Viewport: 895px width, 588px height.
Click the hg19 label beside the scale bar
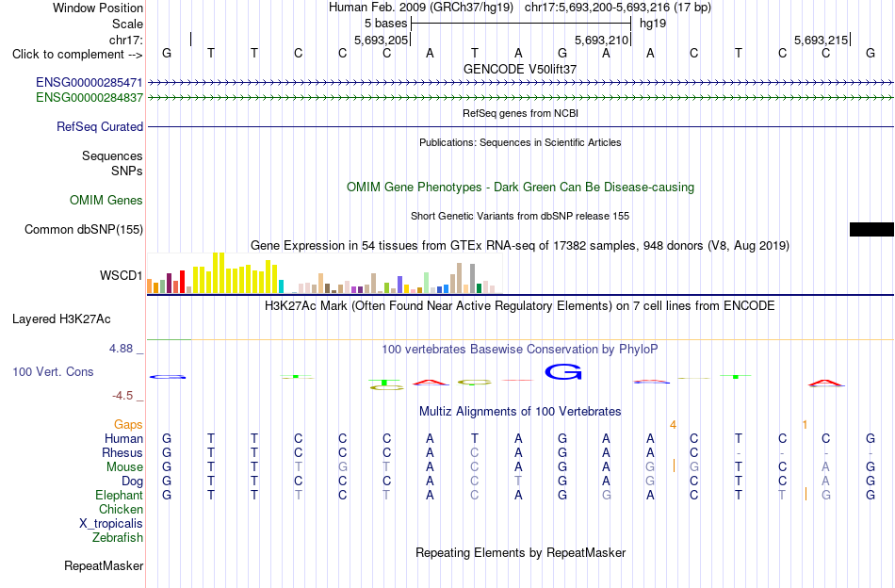click(x=653, y=24)
